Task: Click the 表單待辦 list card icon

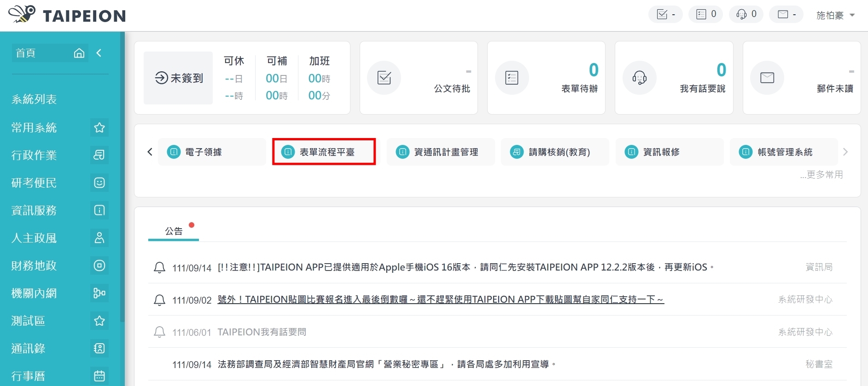Action: [x=512, y=78]
